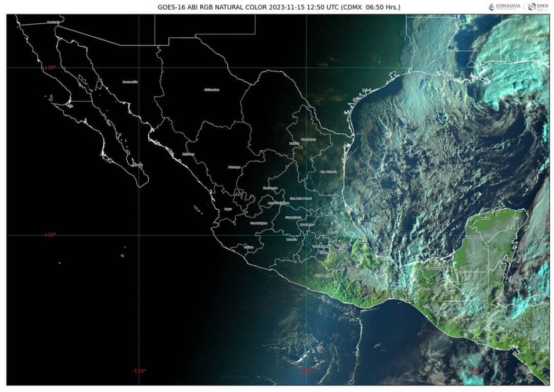Select the Oaxaca city label
Image resolution: width=554 pixels, height=392 pixels.
pyautogui.click(x=367, y=283)
